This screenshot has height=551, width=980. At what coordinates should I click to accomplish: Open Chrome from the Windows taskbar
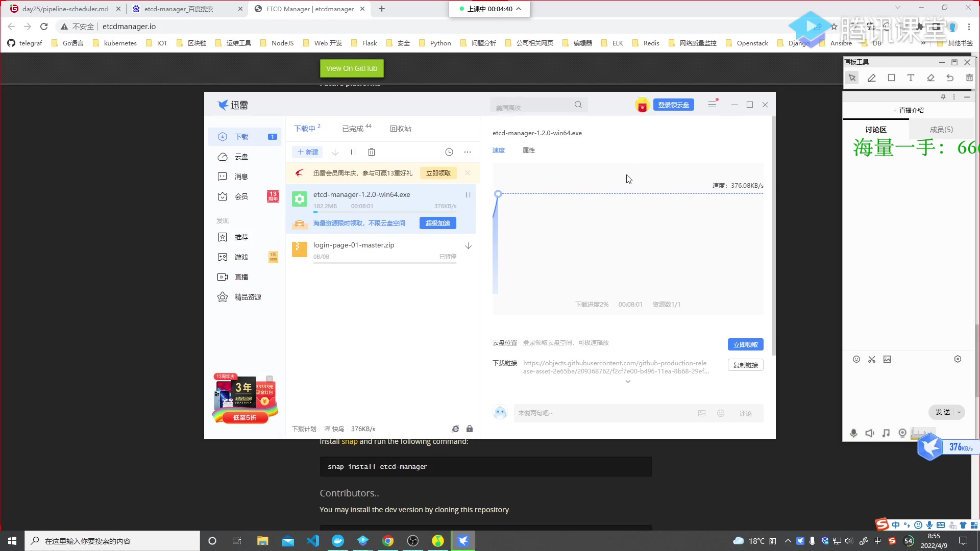click(x=388, y=541)
